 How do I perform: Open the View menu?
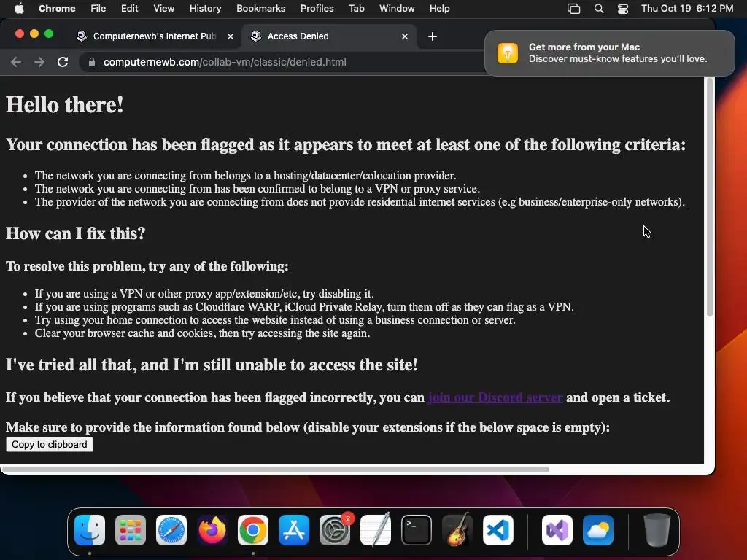(163, 8)
